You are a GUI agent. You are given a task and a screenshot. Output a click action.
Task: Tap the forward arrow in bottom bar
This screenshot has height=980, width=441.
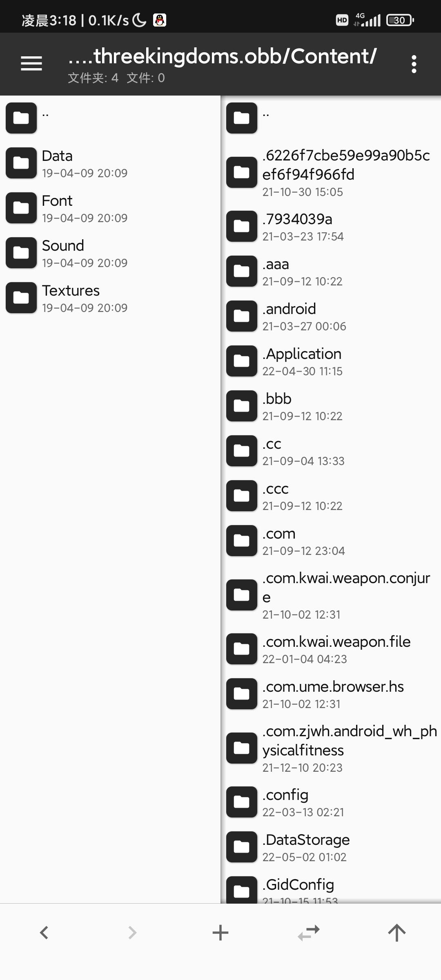click(x=132, y=933)
